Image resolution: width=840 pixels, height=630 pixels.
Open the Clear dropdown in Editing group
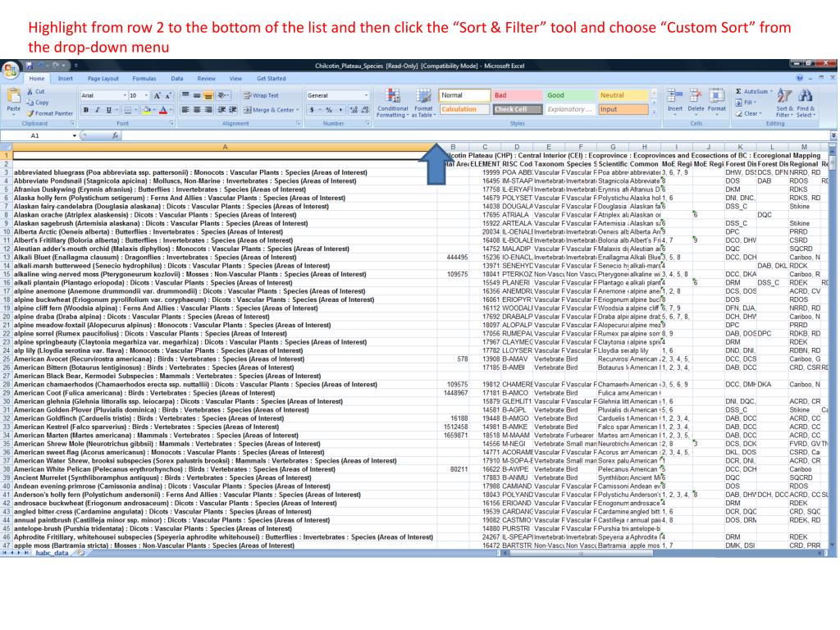tap(748, 113)
